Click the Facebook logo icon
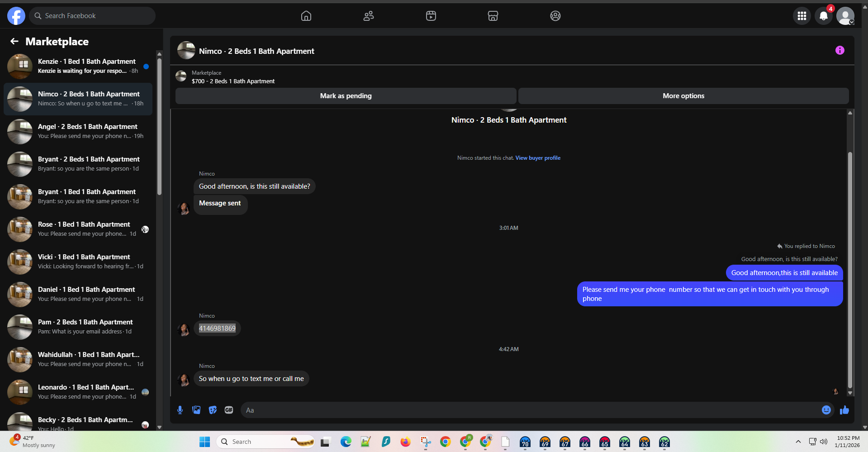 16,16
